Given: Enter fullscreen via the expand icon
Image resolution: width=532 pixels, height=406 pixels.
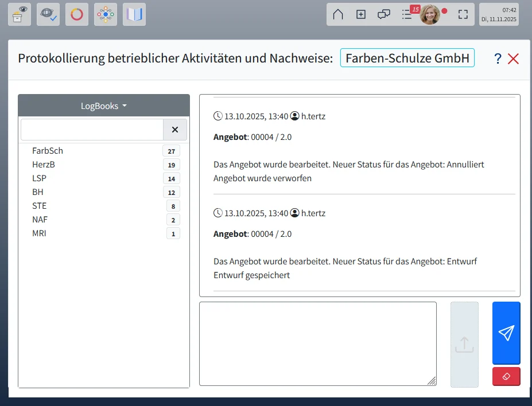Looking at the screenshot, I should pyautogui.click(x=463, y=14).
